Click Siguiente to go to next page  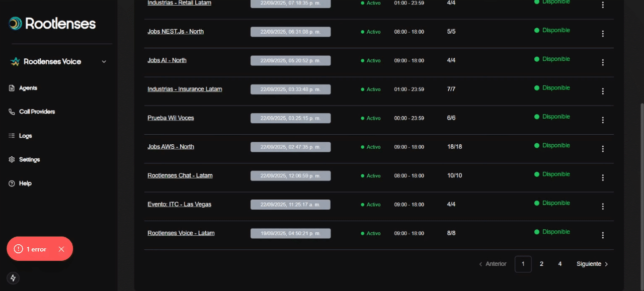(592, 264)
